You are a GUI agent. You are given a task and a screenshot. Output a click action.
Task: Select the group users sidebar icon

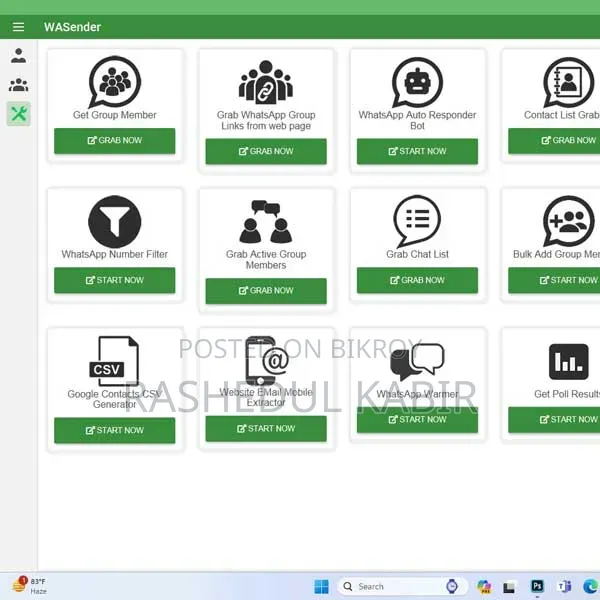pyautogui.click(x=18, y=85)
